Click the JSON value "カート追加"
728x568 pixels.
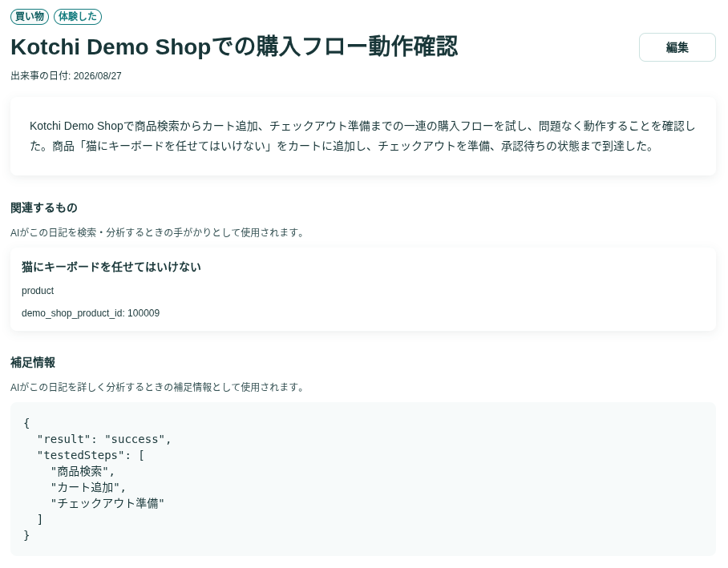(x=85, y=487)
